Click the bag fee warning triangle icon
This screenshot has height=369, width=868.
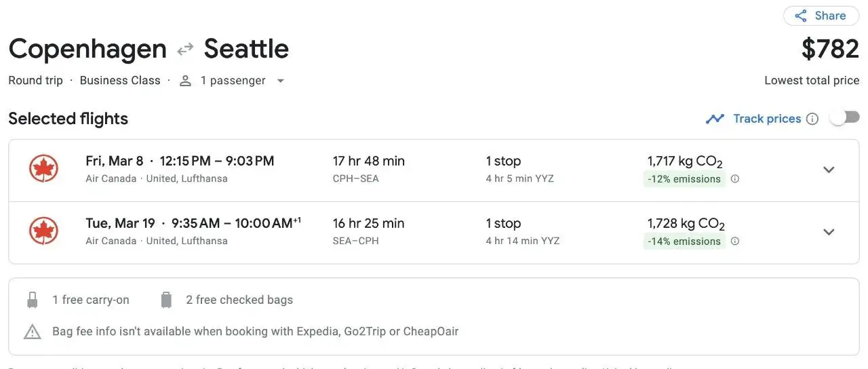[x=33, y=332]
